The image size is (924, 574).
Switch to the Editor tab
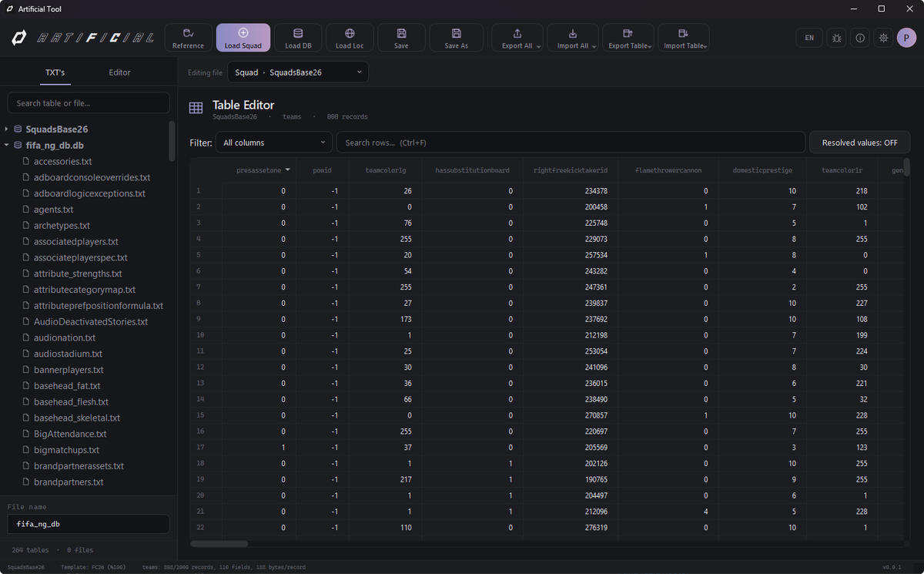[x=119, y=72]
